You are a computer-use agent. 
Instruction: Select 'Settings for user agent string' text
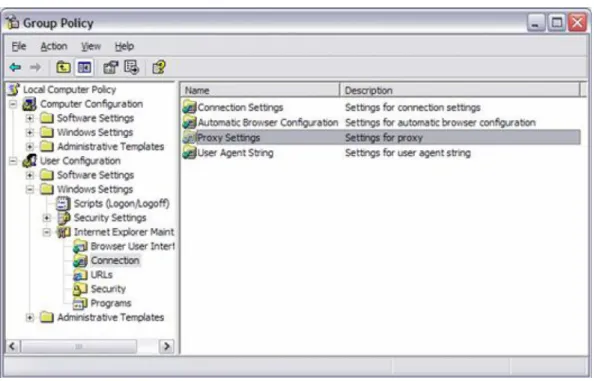coord(408,153)
